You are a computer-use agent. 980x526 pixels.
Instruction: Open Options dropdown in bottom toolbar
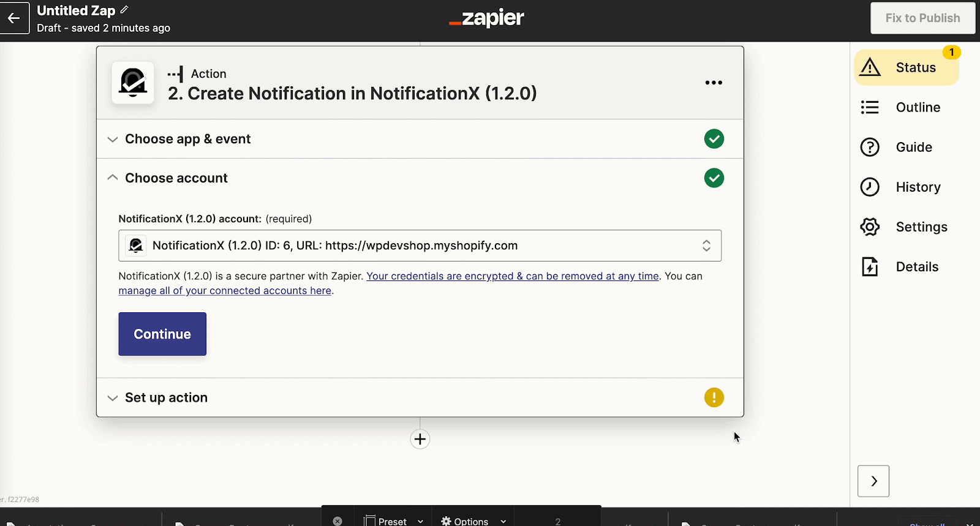tap(473, 520)
